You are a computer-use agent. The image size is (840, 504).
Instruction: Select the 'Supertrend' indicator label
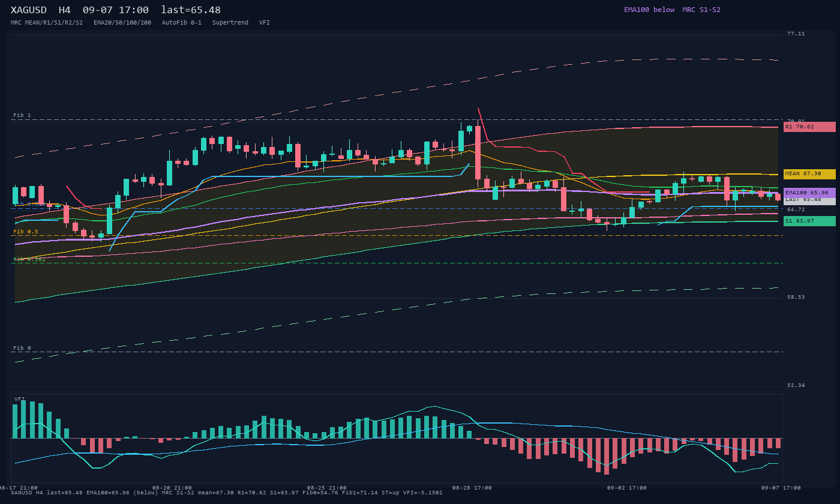[230, 23]
